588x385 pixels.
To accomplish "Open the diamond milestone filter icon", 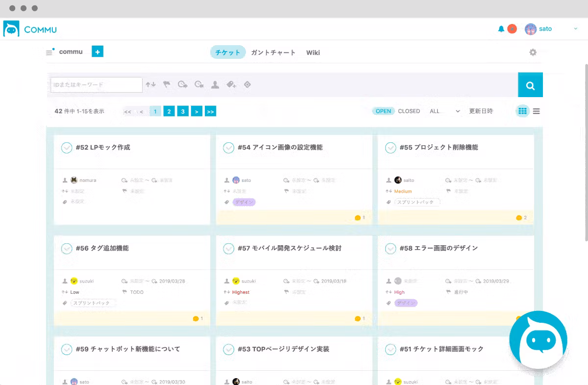I will tap(247, 85).
